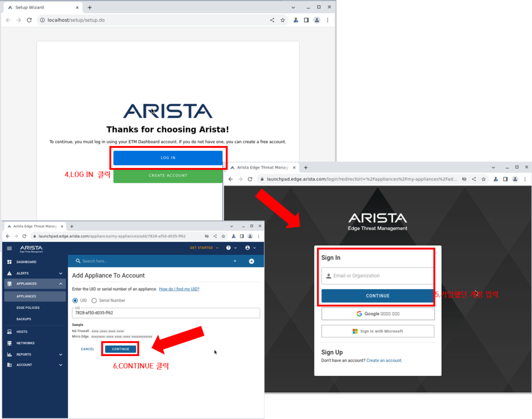Reload the Setup Wizard page

(29, 20)
